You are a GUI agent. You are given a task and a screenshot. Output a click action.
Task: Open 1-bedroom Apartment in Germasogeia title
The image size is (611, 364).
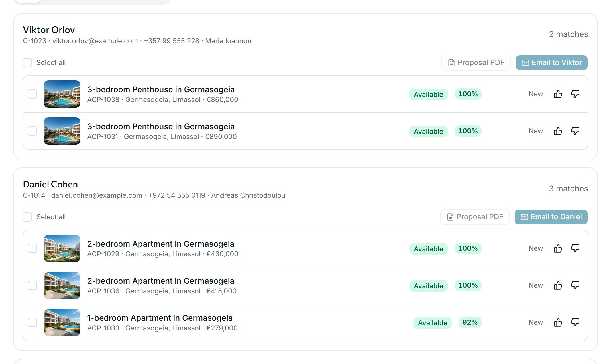click(x=160, y=318)
